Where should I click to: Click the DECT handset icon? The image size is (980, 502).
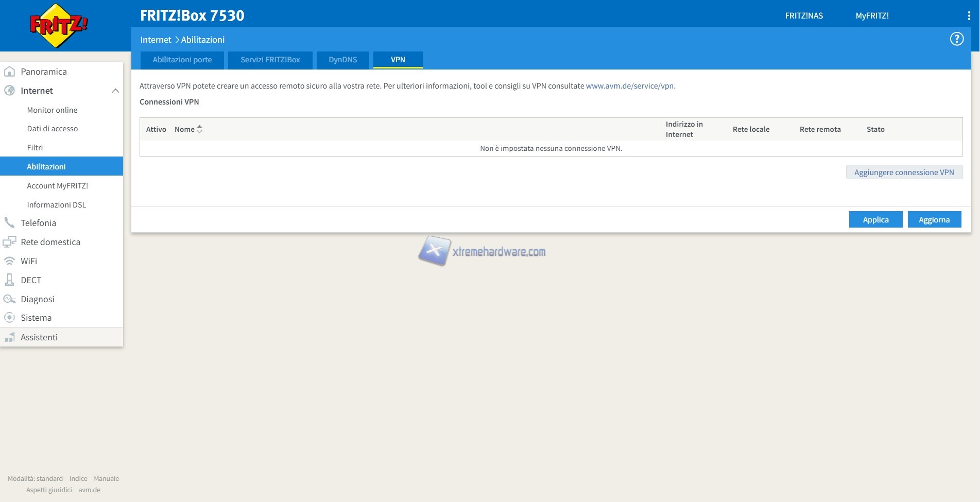point(9,280)
